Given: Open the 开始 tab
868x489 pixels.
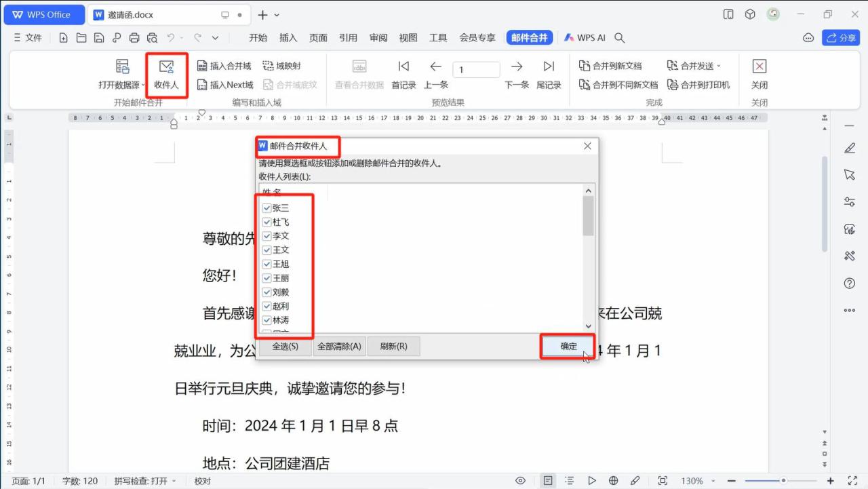Looking at the screenshot, I should (258, 38).
